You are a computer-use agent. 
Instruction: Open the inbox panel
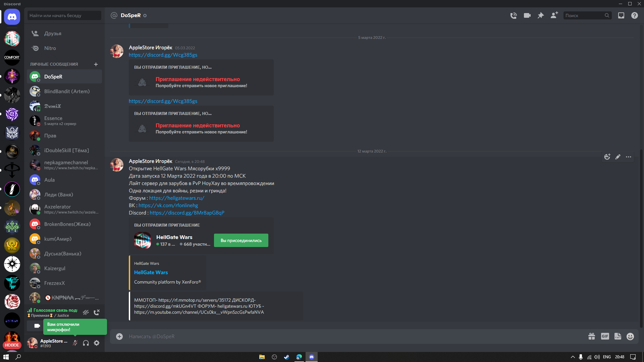click(621, 15)
